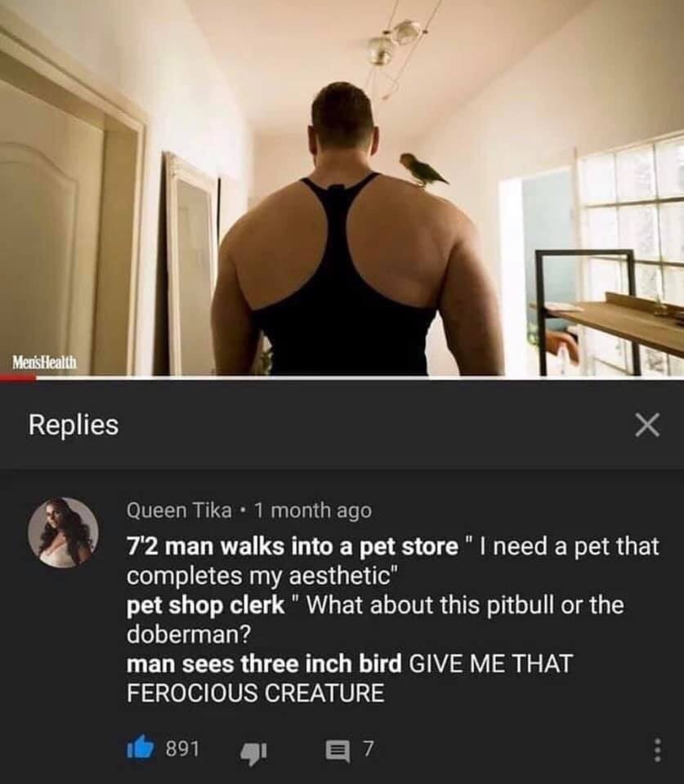Open Queen Tika's profile avatar
684x784 pixels.
(x=63, y=533)
